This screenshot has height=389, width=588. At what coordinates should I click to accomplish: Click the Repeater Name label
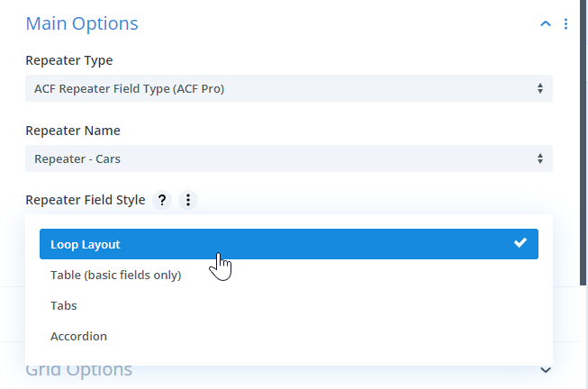(73, 131)
